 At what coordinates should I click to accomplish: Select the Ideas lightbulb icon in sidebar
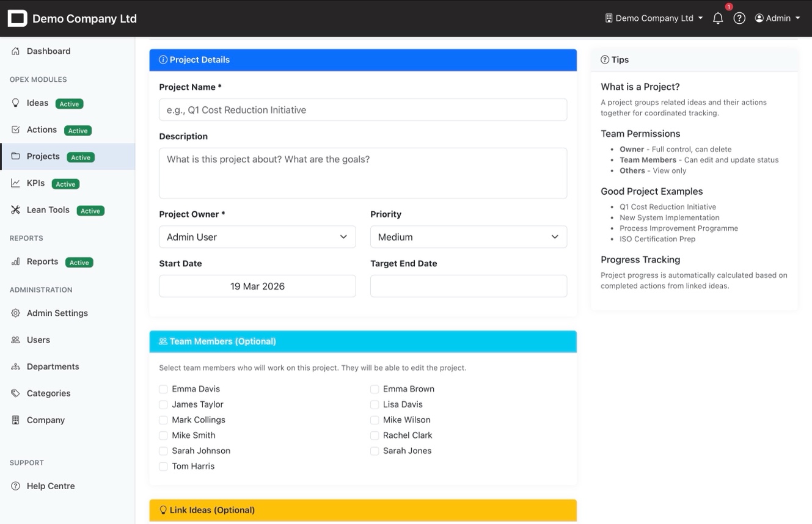(x=16, y=103)
